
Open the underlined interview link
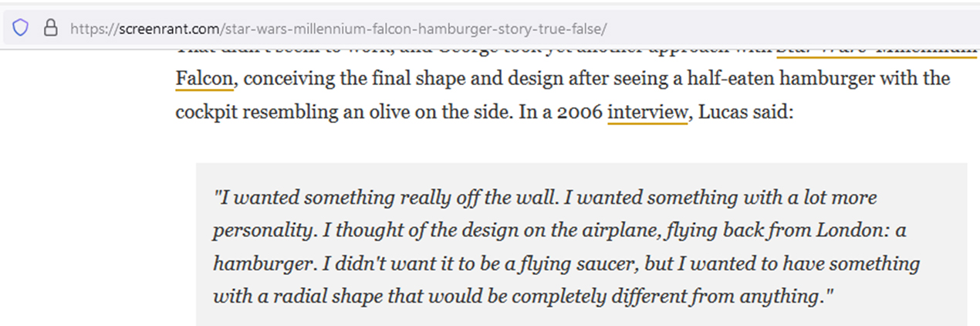(647, 112)
